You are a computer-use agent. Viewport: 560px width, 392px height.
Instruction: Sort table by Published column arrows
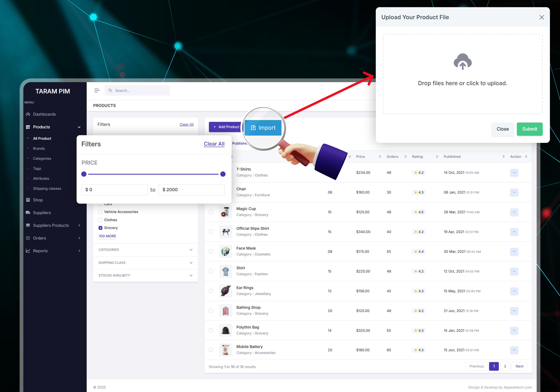504,157
